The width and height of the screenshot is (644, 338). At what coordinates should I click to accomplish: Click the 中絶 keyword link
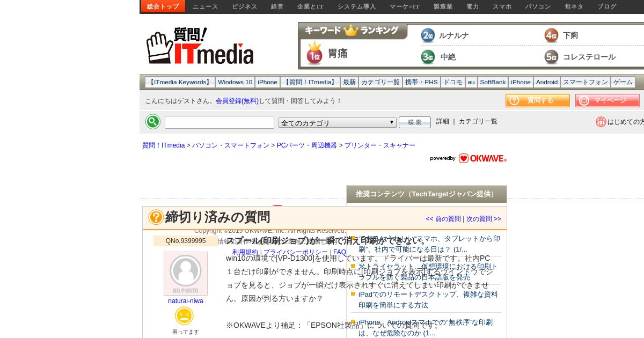click(448, 57)
